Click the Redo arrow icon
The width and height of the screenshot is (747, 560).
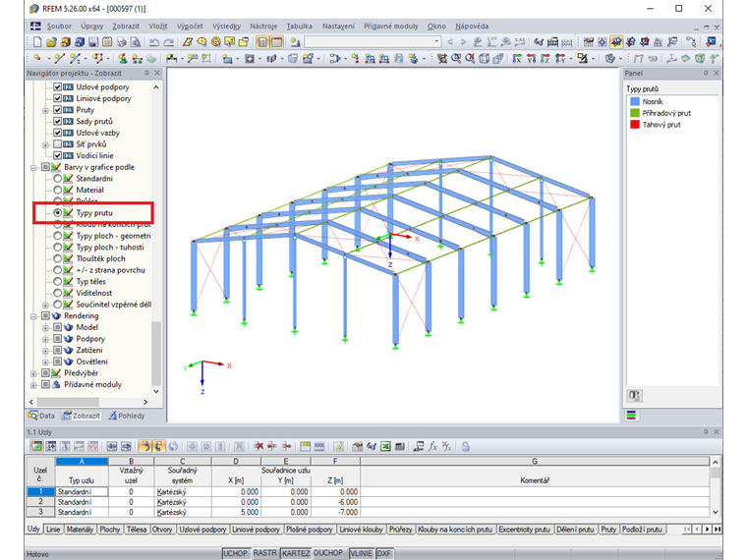pyautogui.click(x=169, y=42)
